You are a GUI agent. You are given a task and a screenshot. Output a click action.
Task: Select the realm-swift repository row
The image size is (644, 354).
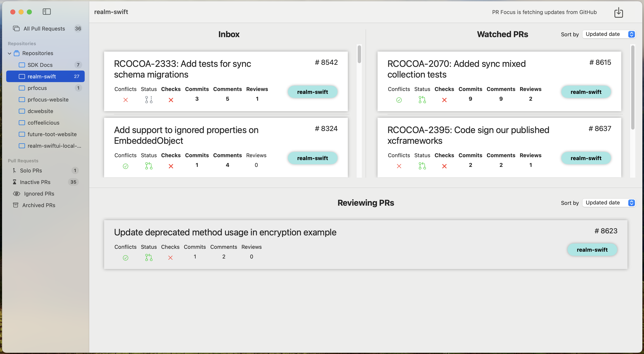click(45, 76)
